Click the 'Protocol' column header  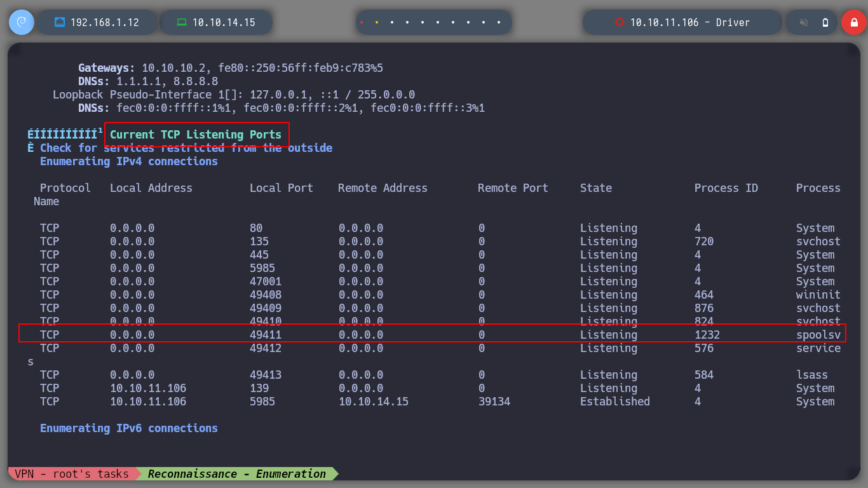point(65,188)
